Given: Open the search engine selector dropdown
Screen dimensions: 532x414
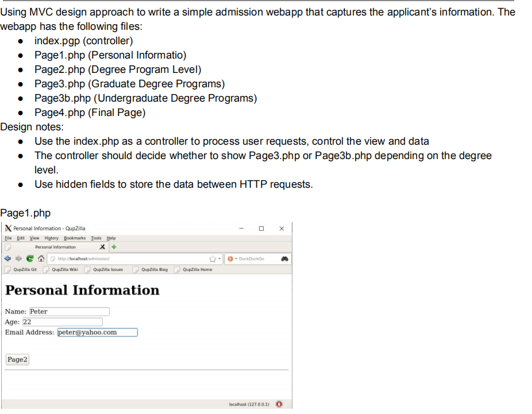Looking at the screenshot, I should pyautogui.click(x=237, y=258).
